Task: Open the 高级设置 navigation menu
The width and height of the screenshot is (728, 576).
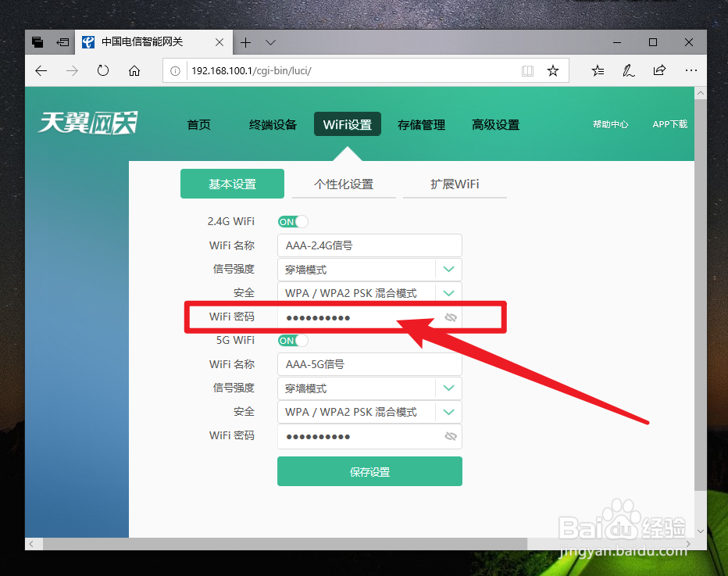Action: click(495, 123)
